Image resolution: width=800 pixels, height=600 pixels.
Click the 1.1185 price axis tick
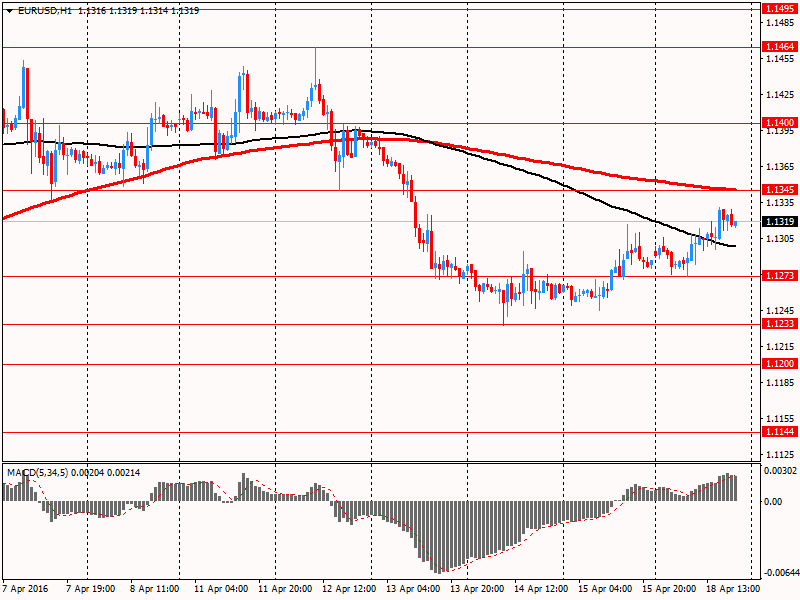click(x=781, y=383)
